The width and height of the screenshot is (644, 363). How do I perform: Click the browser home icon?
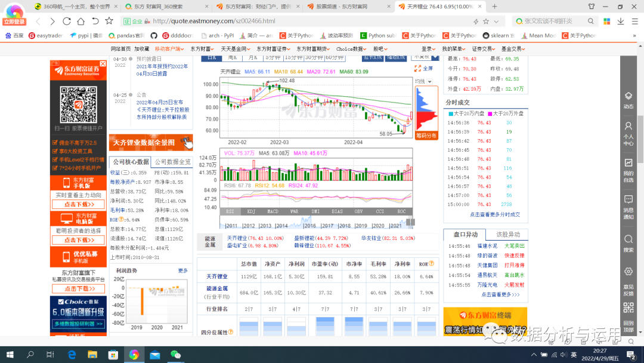[x=81, y=21]
